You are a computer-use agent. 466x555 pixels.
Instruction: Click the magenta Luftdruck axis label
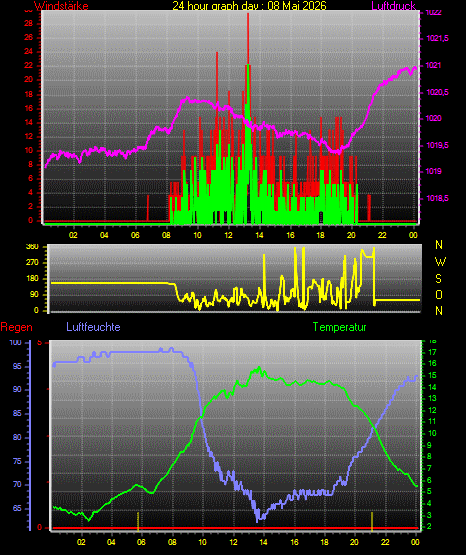coord(393,6)
